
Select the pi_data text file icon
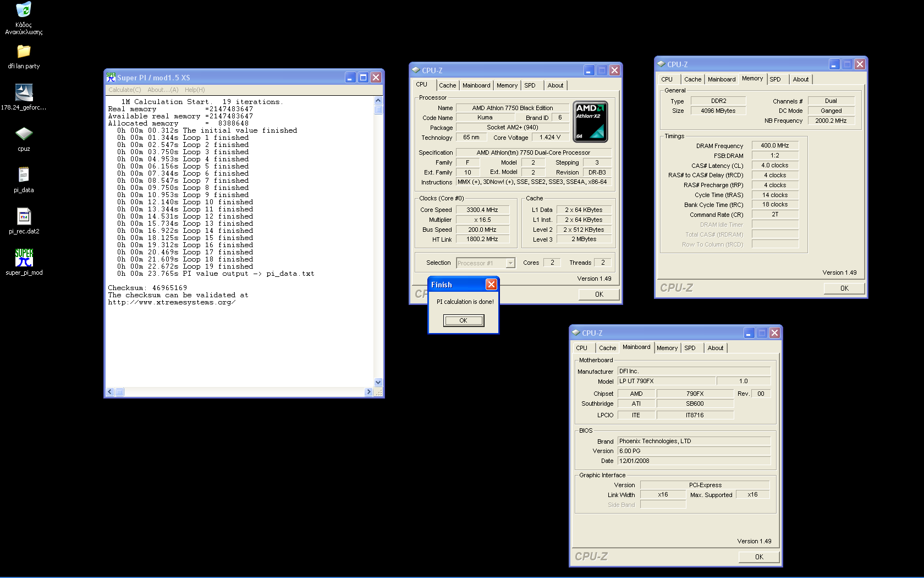coord(24,175)
